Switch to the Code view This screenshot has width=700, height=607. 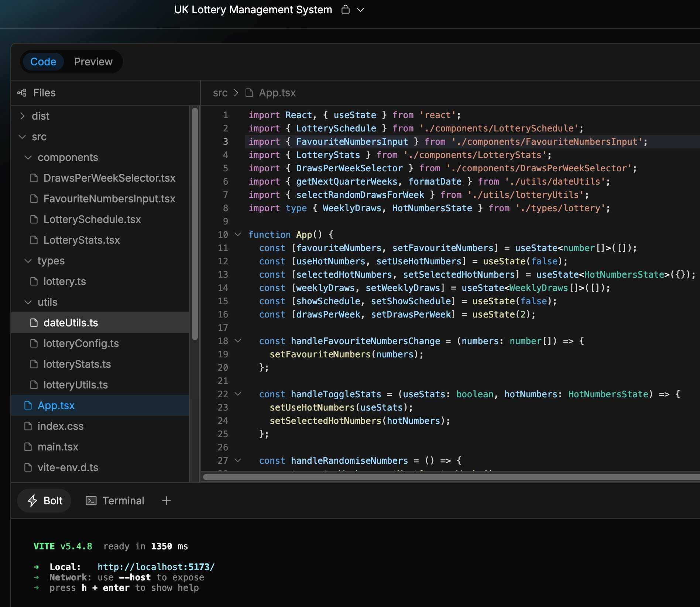(x=43, y=62)
